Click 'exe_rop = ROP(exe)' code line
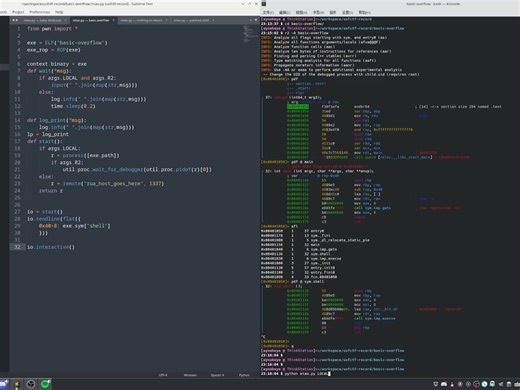Viewport: 520px width, 390px height. click(x=54, y=50)
